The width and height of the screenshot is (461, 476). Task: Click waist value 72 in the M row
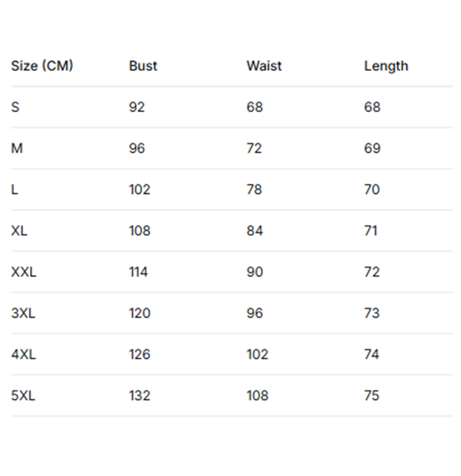(x=254, y=148)
